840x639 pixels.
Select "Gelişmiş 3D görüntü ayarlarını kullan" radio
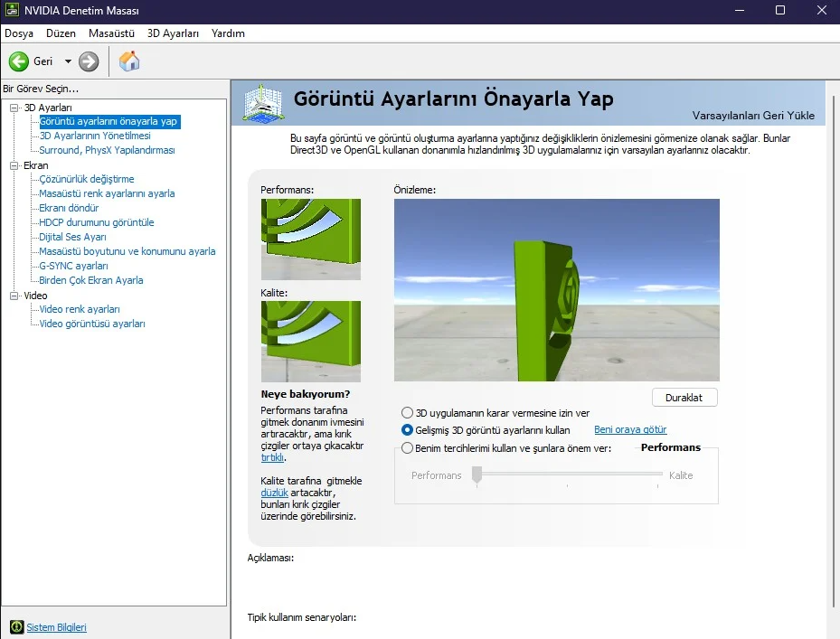[x=407, y=430]
